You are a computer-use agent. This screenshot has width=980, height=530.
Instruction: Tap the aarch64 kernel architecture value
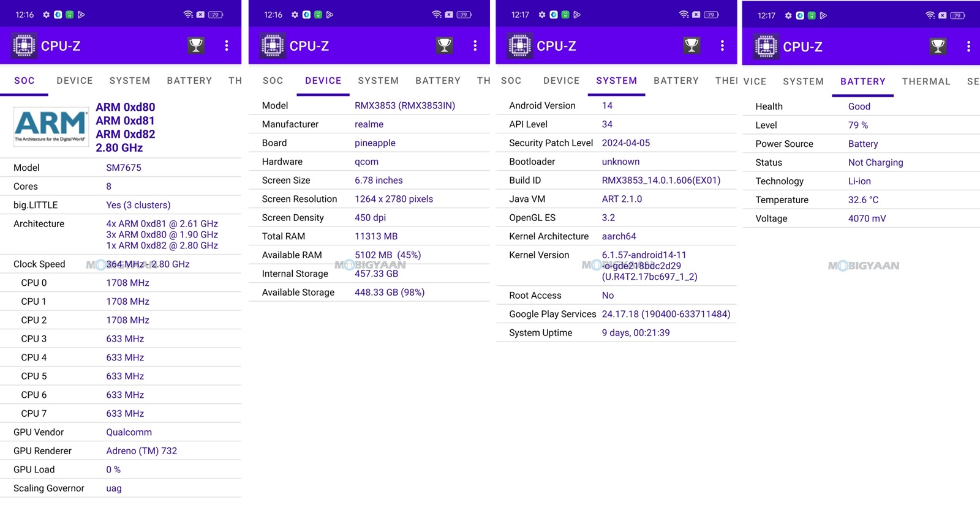[x=619, y=236]
